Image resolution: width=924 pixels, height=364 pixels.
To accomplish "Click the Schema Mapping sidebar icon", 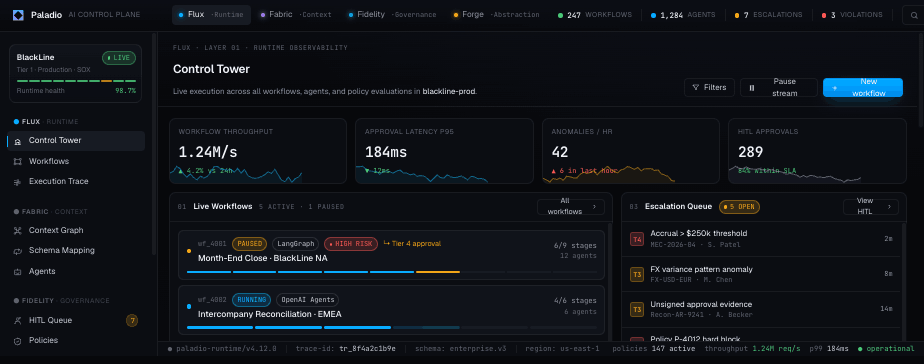I will [x=18, y=251].
